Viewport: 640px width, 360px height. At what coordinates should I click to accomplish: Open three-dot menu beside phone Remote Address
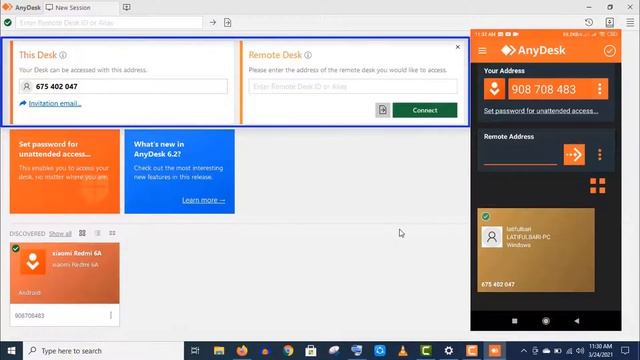pyautogui.click(x=600, y=154)
